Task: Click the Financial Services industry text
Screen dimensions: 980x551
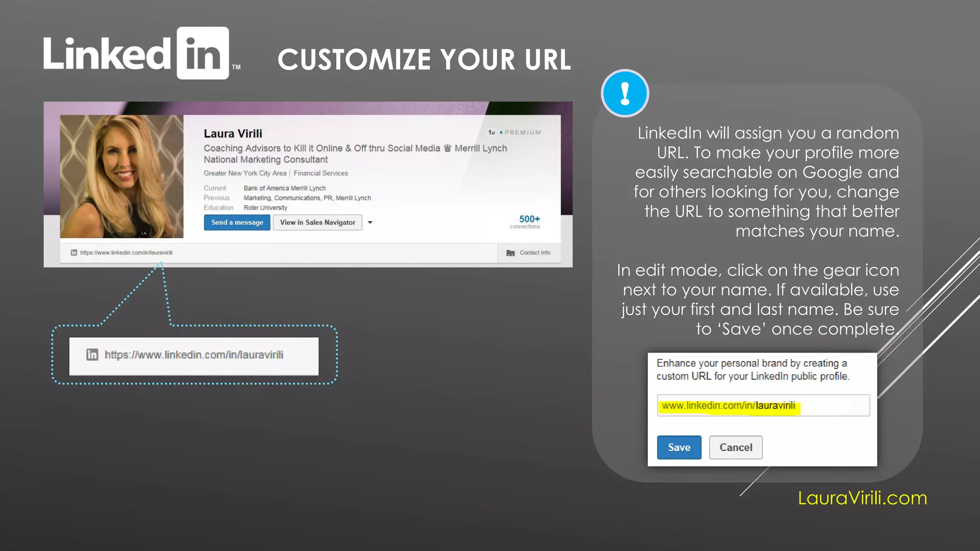Action: (321, 173)
